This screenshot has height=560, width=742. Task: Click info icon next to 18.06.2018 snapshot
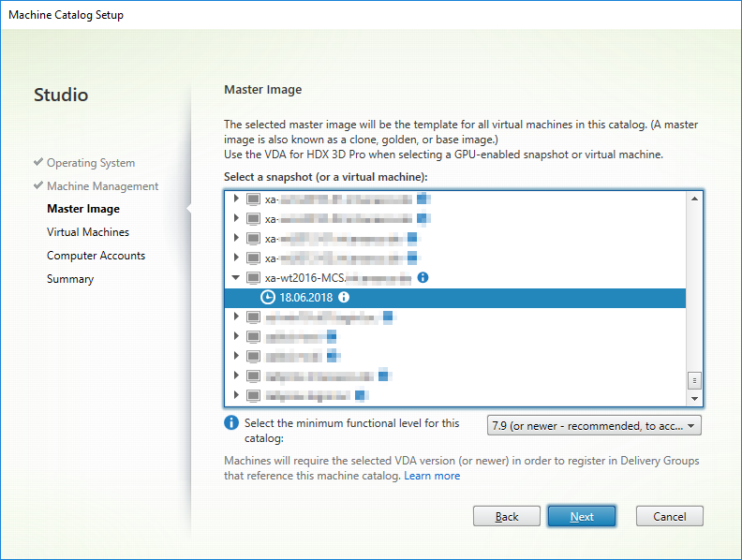coord(344,298)
